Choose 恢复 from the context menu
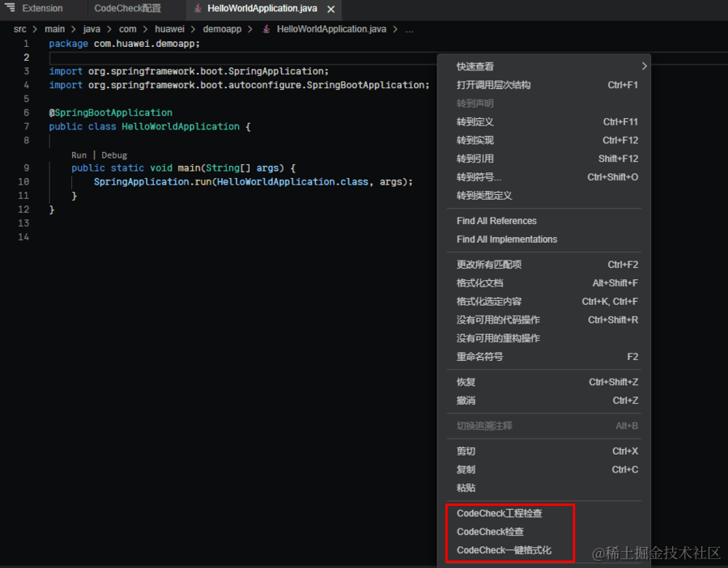This screenshot has height=568, width=728. coord(543,382)
